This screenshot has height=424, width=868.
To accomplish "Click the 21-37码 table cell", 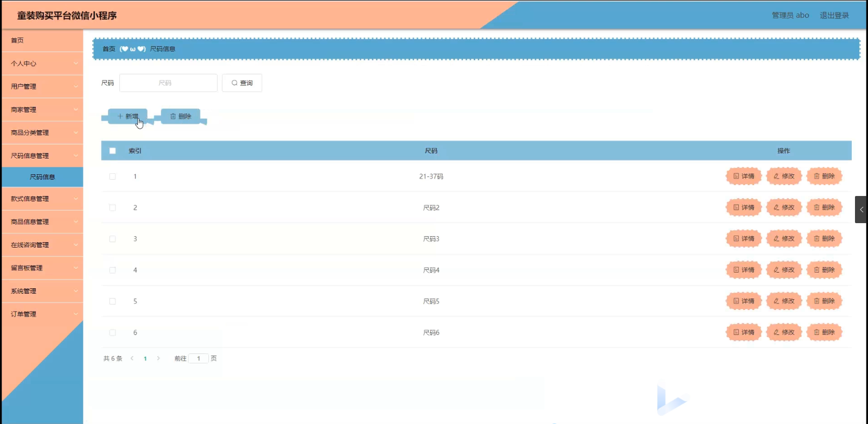I will click(431, 176).
